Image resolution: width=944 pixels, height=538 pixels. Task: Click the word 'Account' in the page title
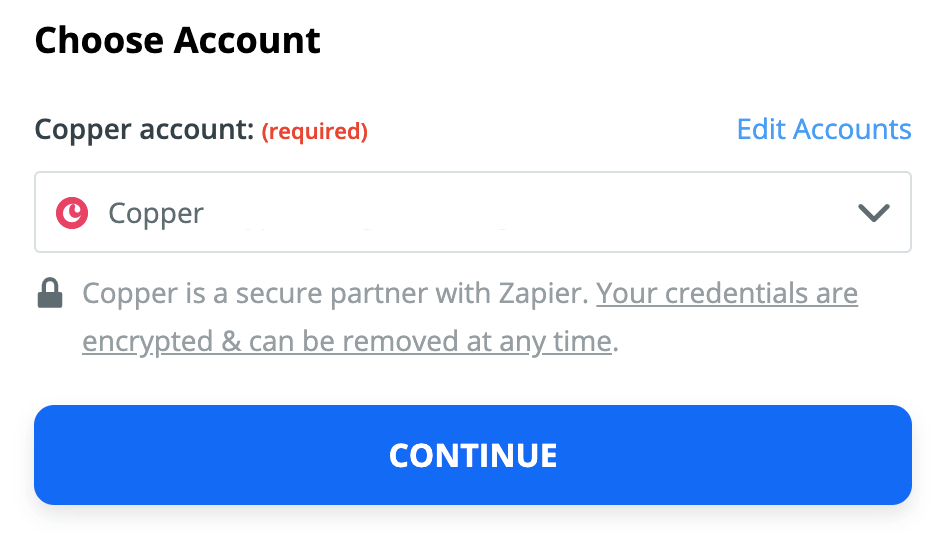(247, 40)
